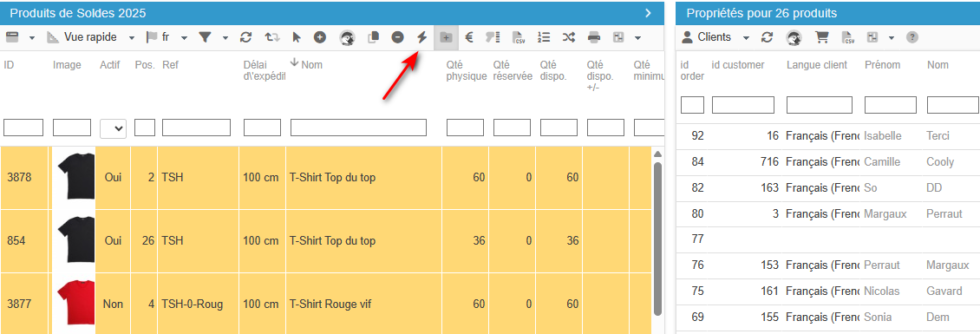Click the PrestaShop puffin icon in properties panel
Viewport: 980px width, 334px height.
[794, 37]
